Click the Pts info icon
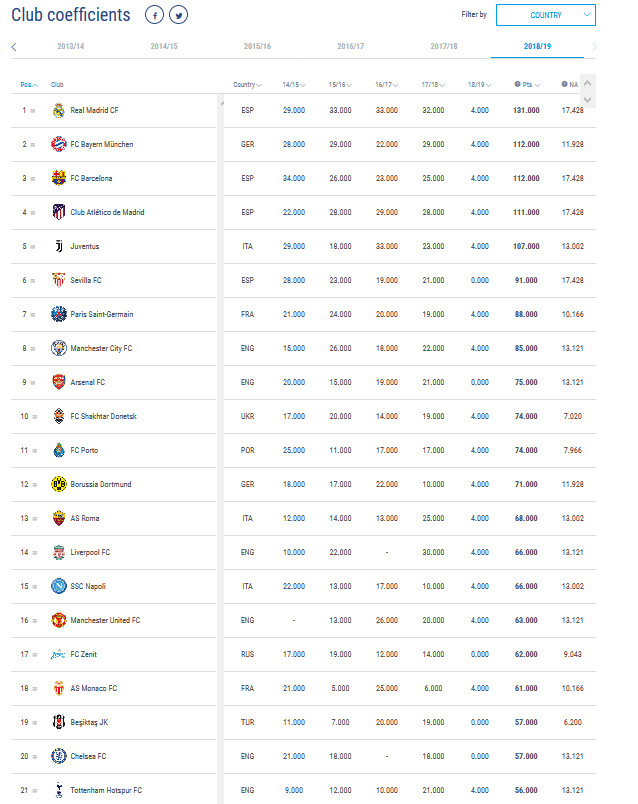The image size is (638, 804). coord(517,84)
